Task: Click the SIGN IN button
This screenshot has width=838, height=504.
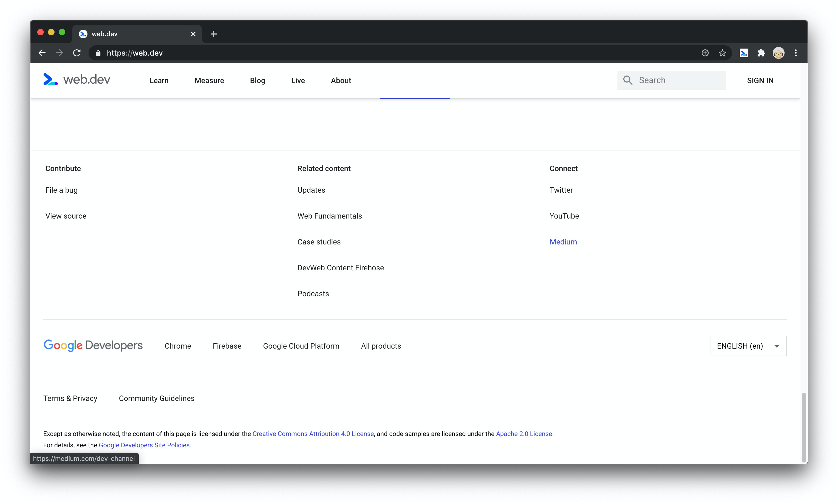Action: tap(760, 80)
